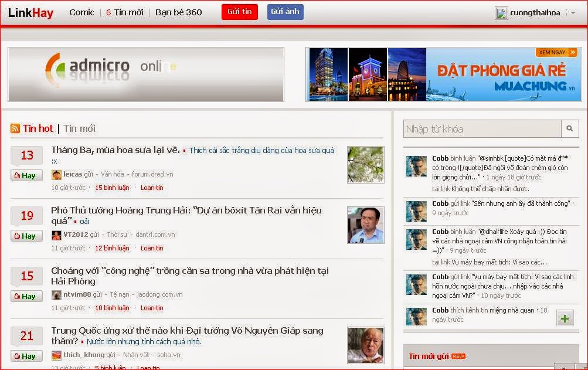
Task: Click leicas user avatar icon
Action: [56, 175]
